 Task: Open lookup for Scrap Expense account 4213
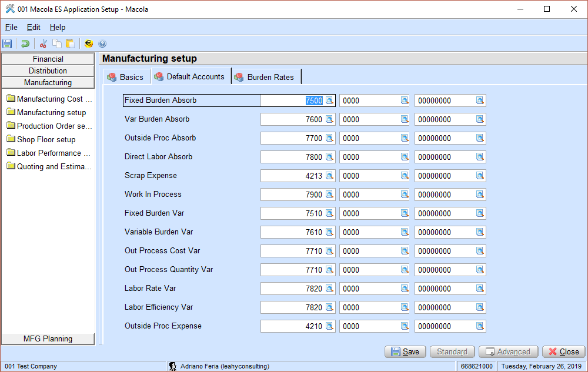329,175
